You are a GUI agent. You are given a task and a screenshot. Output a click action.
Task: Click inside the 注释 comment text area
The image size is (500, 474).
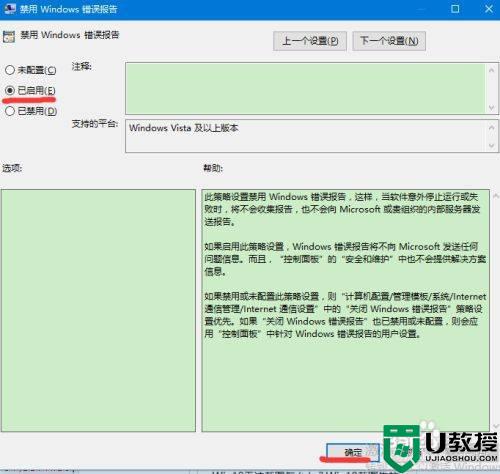pos(305,88)
